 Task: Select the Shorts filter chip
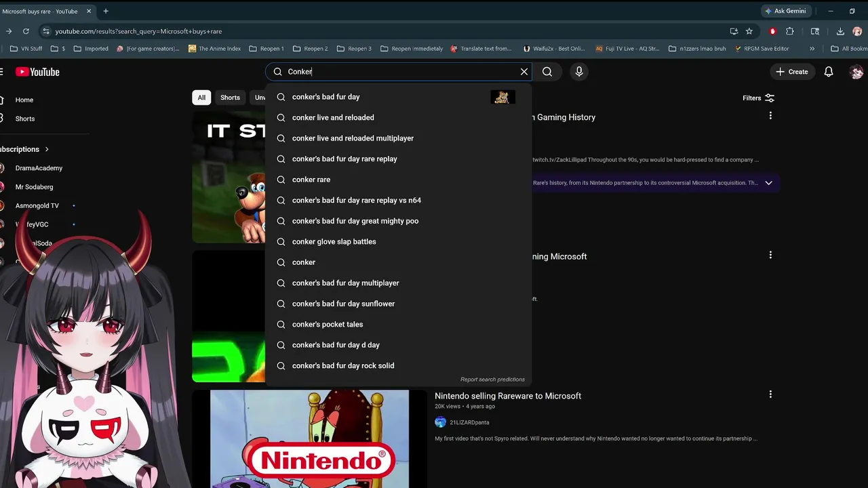pyautogui.click(x=230, y=98)
